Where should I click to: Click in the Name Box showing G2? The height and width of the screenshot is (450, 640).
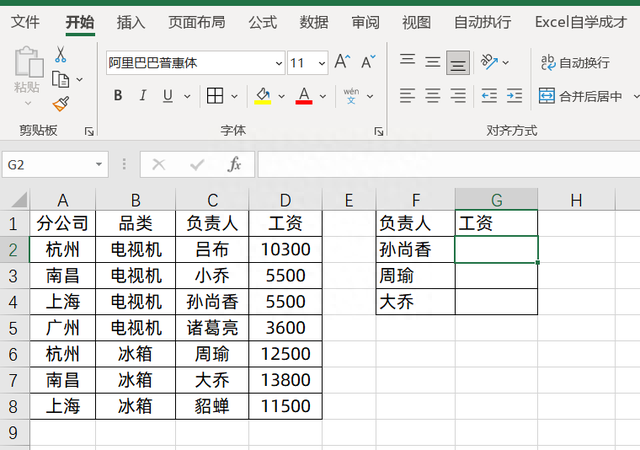(x=49, y=165)
